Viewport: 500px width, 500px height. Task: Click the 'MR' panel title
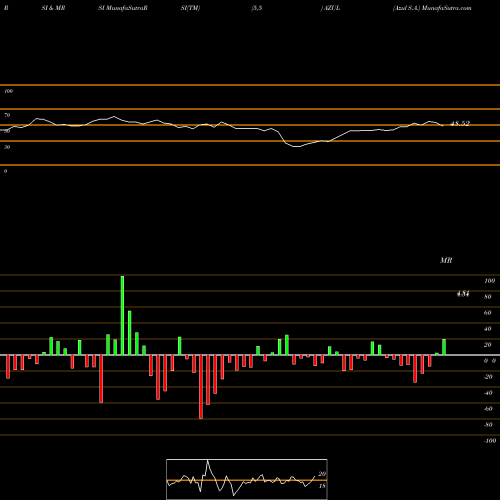click(x=446, y=260)
